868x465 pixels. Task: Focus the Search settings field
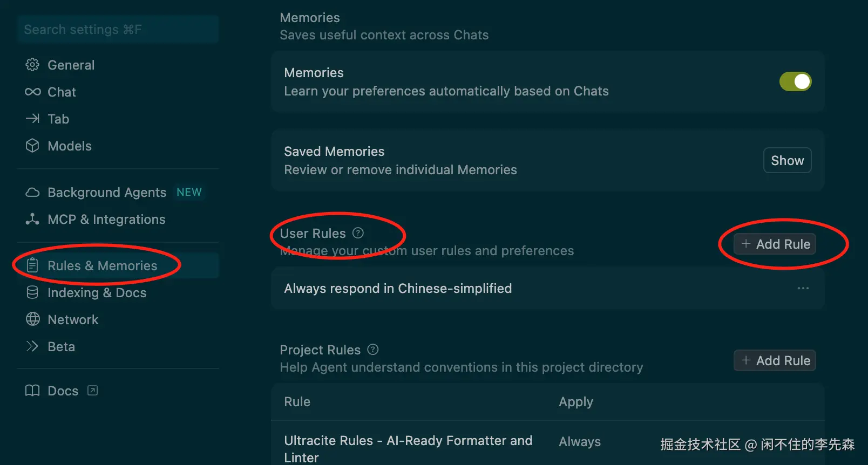[x=118, y=29]
